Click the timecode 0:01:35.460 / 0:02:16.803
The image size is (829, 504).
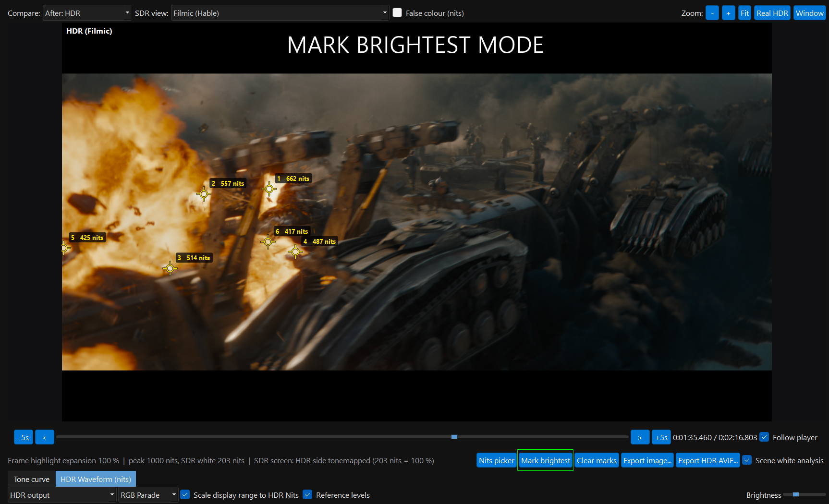tap(715, 437)
